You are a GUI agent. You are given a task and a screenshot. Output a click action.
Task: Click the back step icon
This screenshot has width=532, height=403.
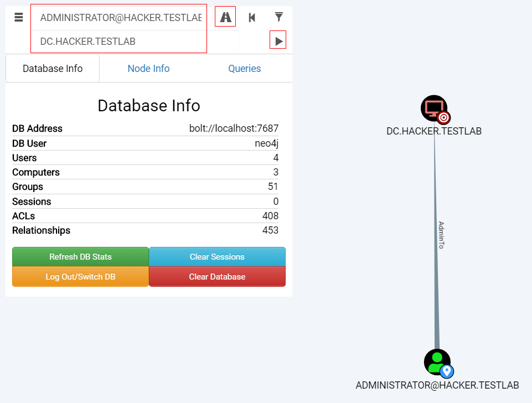(252, 17)
